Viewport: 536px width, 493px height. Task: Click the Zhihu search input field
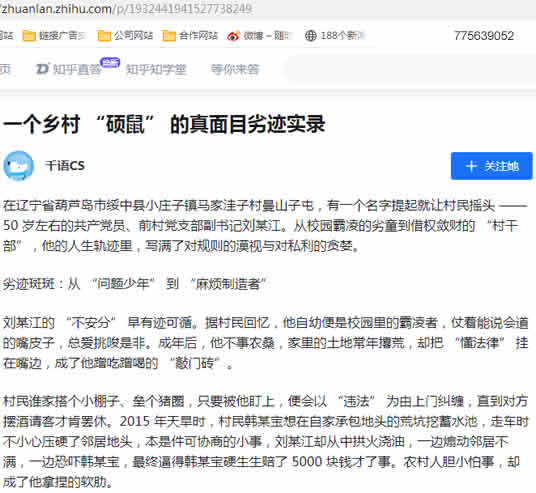(x=410, y=69)
